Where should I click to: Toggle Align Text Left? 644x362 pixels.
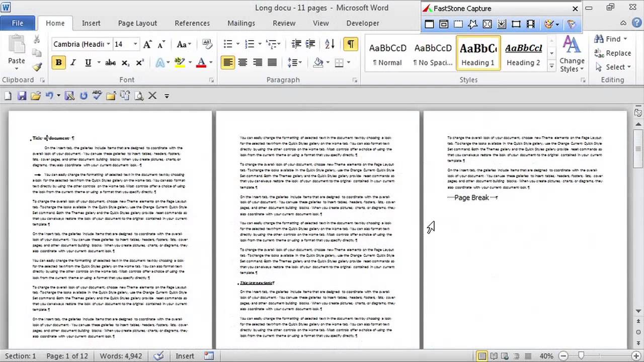pyautogui.click(x=228, y=63)
